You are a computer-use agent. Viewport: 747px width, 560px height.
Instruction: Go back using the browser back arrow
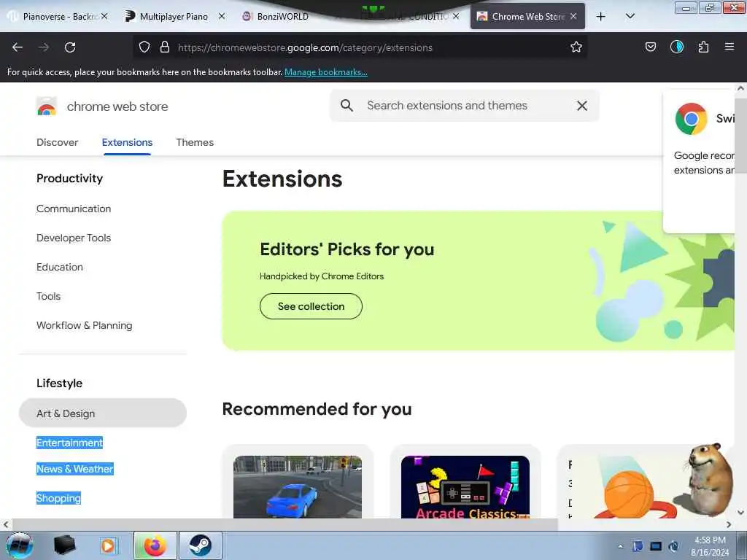[x=18, y=47]
